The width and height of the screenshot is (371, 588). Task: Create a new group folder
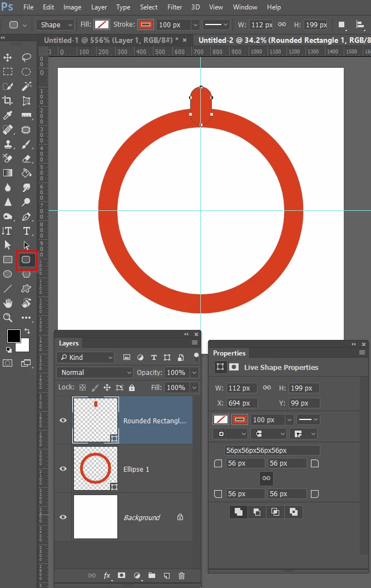(152, 575)
